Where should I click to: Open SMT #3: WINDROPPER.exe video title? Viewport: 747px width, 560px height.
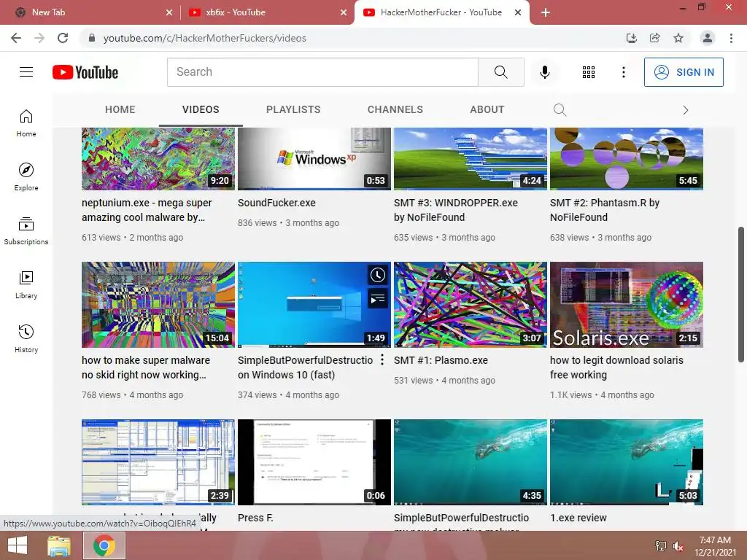(456, 210)
